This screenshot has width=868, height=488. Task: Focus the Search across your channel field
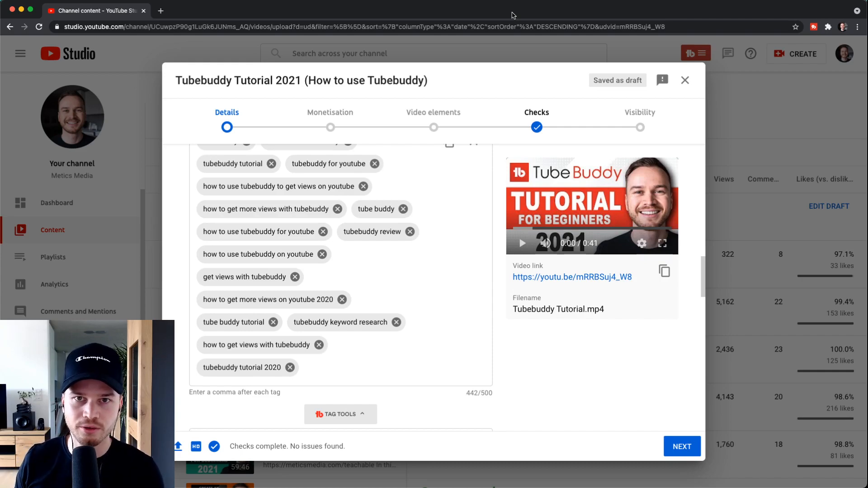pos(433,53)
